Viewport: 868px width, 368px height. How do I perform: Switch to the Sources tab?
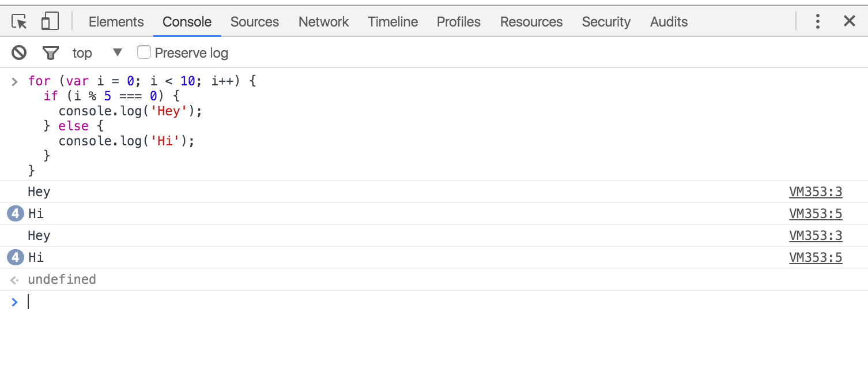[254, 22]
